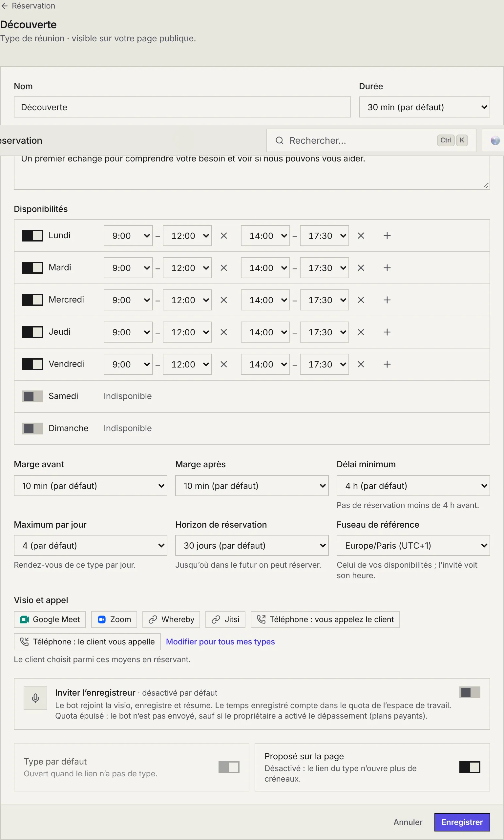Toggle the Type par défaut switch

pos(229,767)
